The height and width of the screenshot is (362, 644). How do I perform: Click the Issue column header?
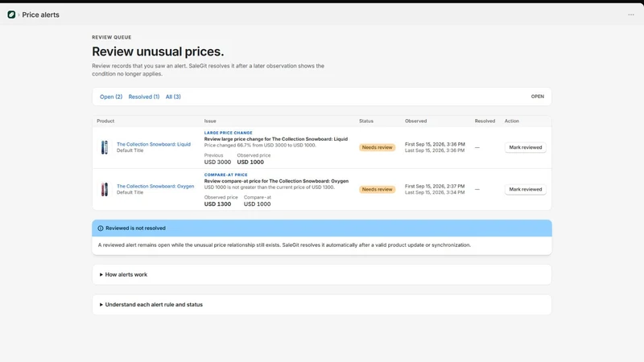coord(210,121)
